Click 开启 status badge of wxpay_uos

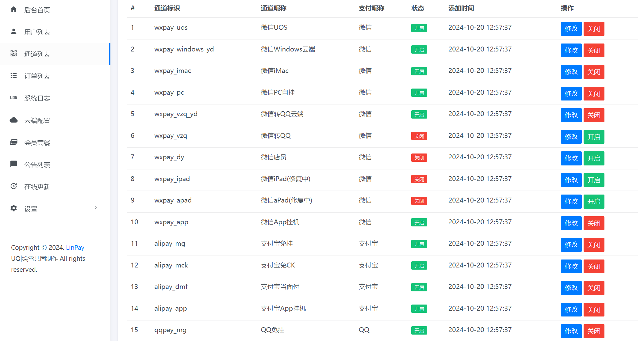coord(419,28)
